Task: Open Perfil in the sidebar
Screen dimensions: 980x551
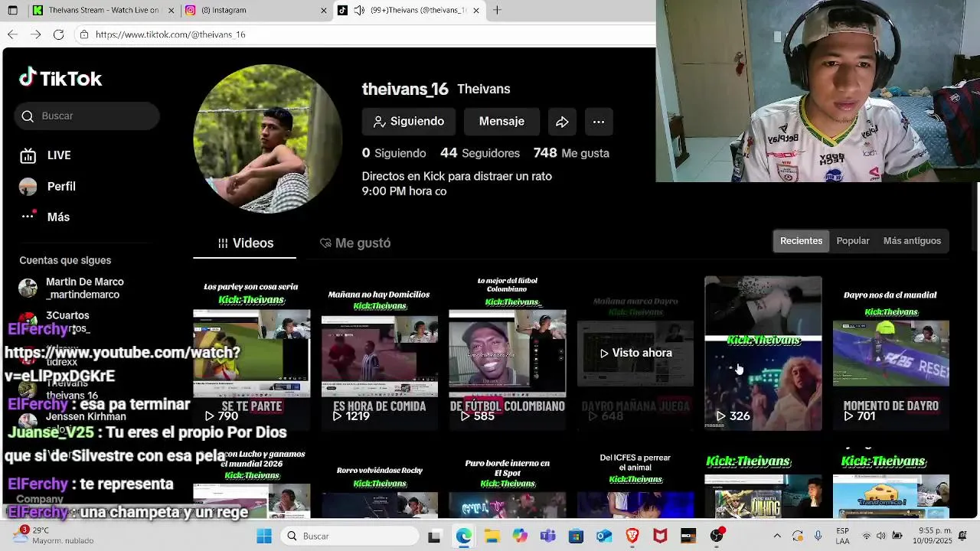Action: (47, 187)
